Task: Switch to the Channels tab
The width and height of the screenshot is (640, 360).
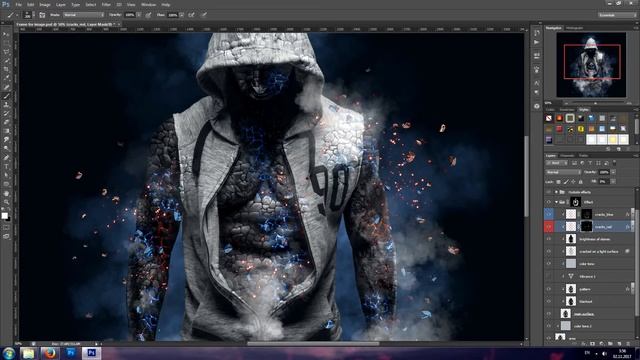Action: click(567, 156)
